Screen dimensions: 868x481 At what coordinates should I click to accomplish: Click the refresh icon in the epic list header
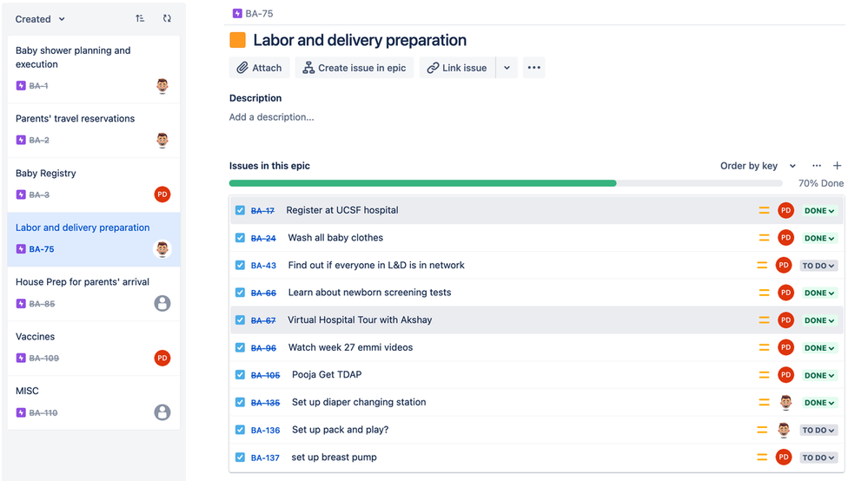click(167, 19)
